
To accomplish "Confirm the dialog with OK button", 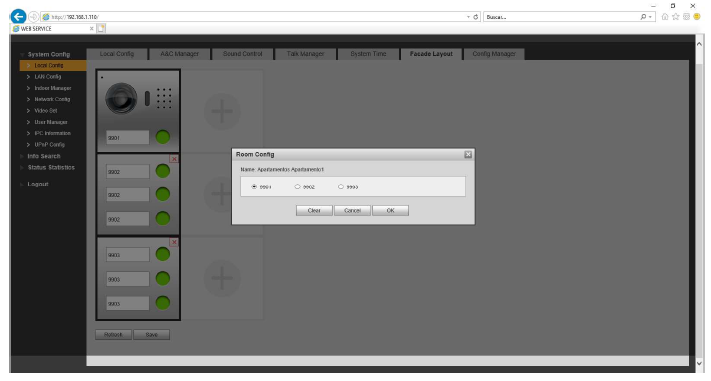I will pos(390,210).
